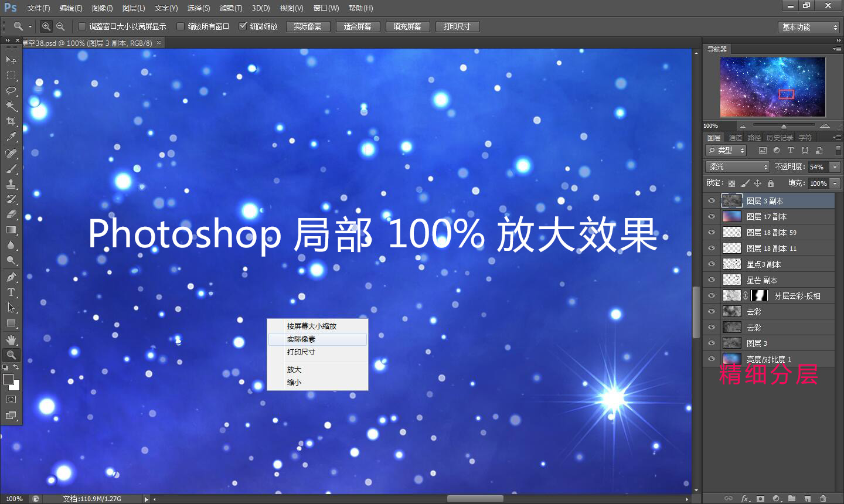This screenshot has width=844, height=504.
Task: Select the Crop tool
Action: 11,121
